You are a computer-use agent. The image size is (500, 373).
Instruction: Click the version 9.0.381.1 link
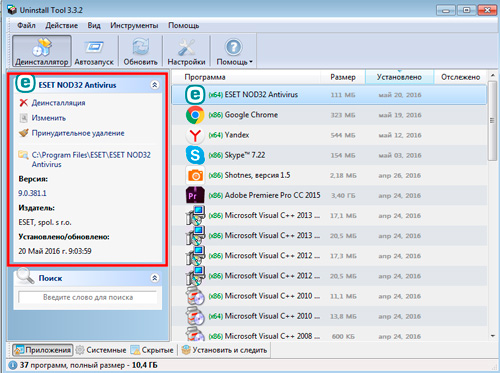pos(32,193)
